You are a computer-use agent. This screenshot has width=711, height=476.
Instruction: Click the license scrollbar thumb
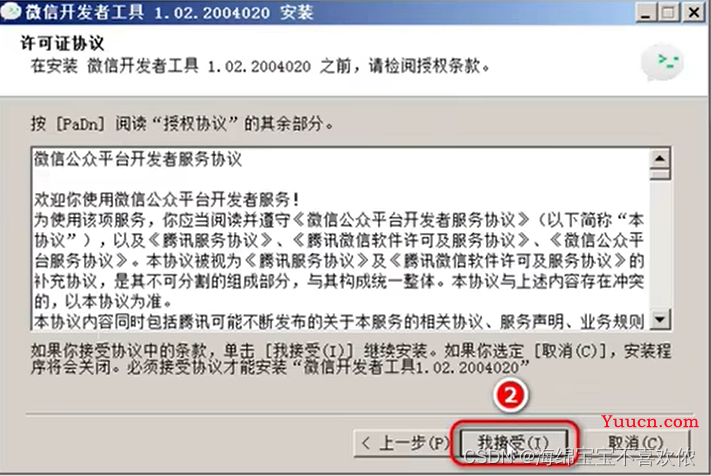660,174
